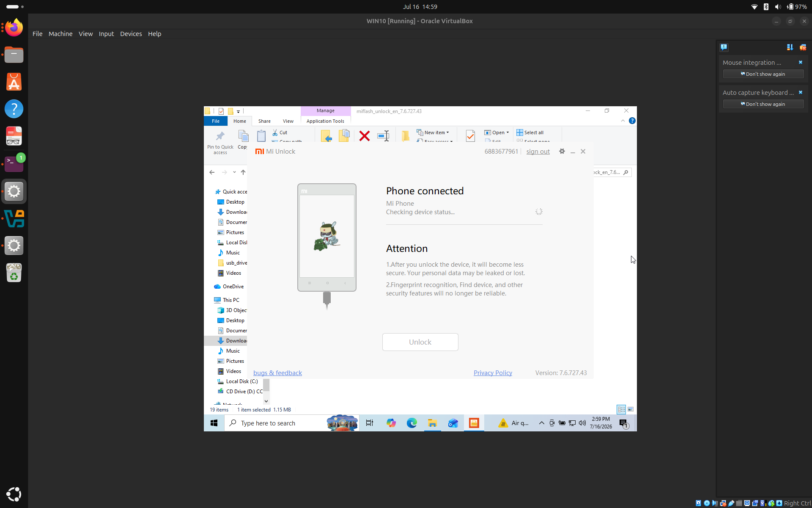Click navigation pane scroll down arrow
The height and width of the screenshot is (508, 812).
point(266,401)
